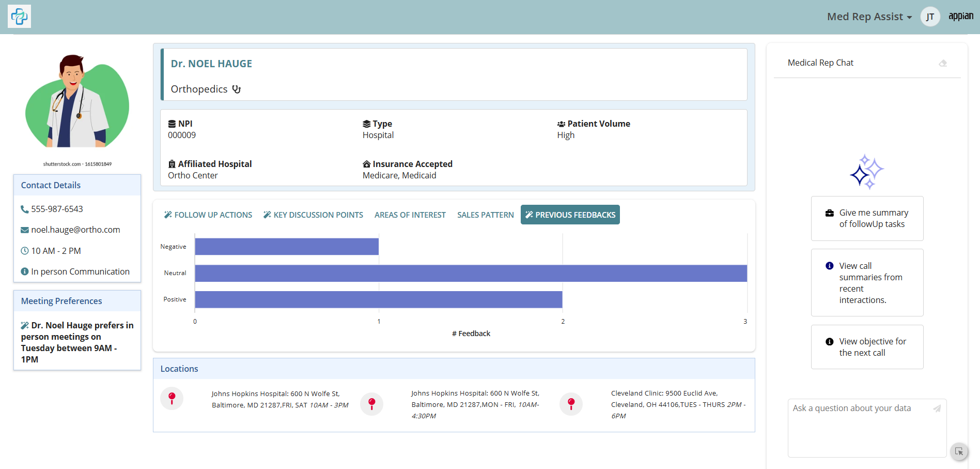
Task: Select the Previous Feedbacks tab
Action: (x=570, y=215)
